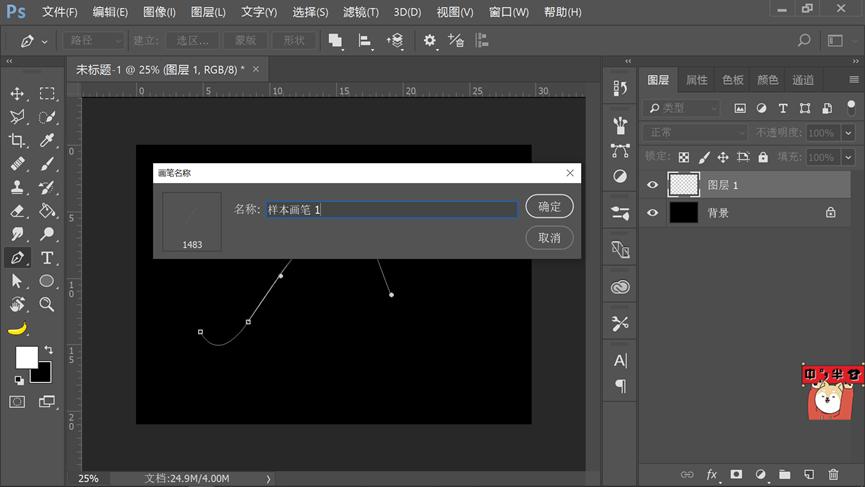The image size is (865, 487).
Task: Open the fill 100% dropdown arrow
Action: [x=848, y=157]
